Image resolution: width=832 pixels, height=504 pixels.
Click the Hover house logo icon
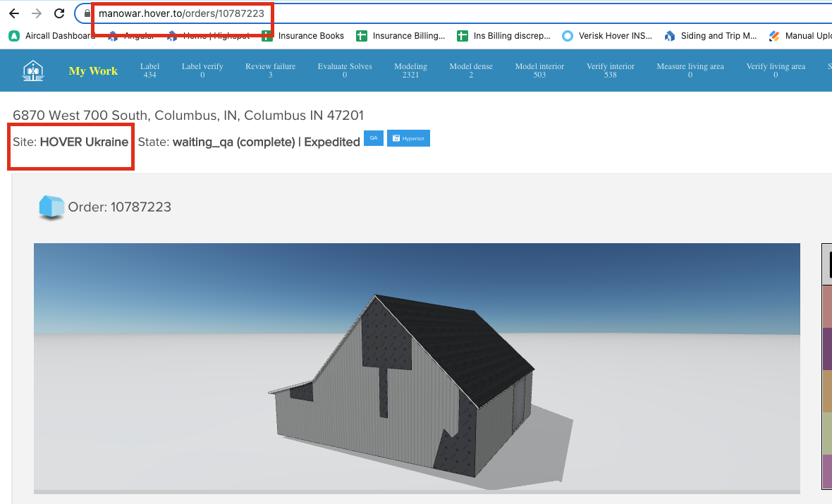33,70
